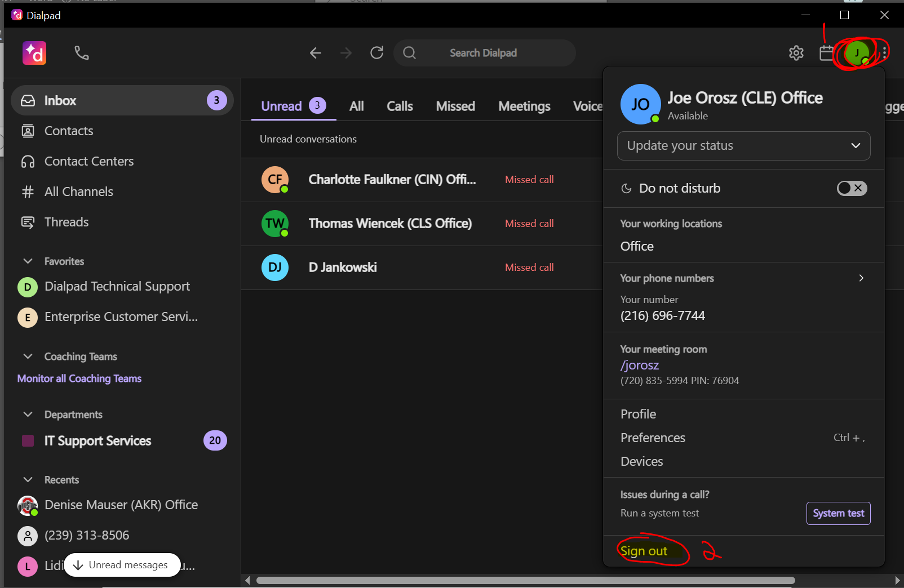Run the System test
The height and width of the screenshot is (588, 904).
pyautogui.click(x=838, y=513)
